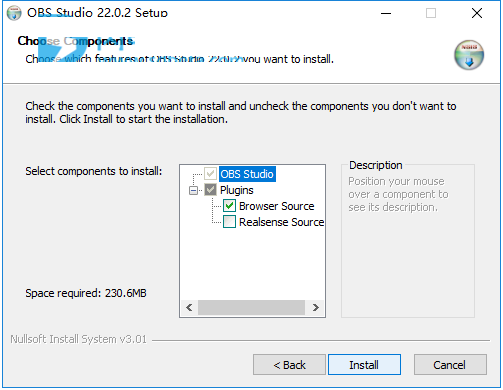Close the setup window with X
The height and width of the screenshot is (390, 503).
(477, 13)
